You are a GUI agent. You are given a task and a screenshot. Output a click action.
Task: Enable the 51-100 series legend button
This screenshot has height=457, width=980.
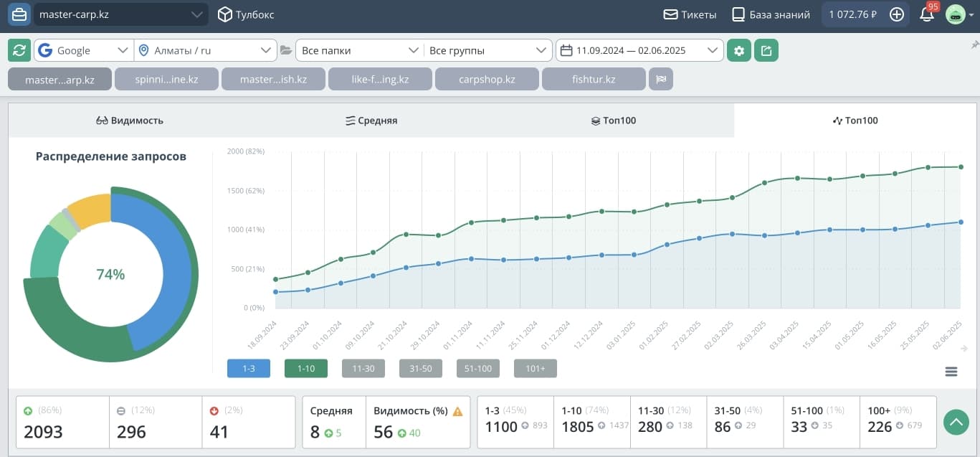tap(478, 368)
